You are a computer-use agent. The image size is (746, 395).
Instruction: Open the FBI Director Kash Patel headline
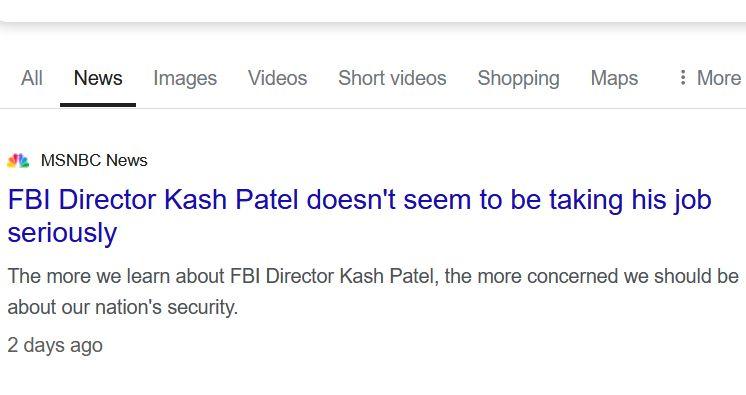point(359,216)
